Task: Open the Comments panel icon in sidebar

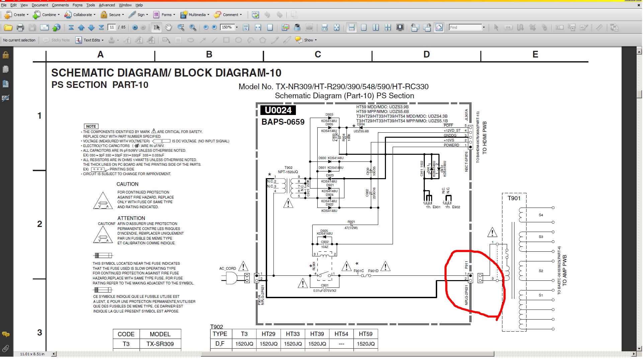Action: coord(6,334)
